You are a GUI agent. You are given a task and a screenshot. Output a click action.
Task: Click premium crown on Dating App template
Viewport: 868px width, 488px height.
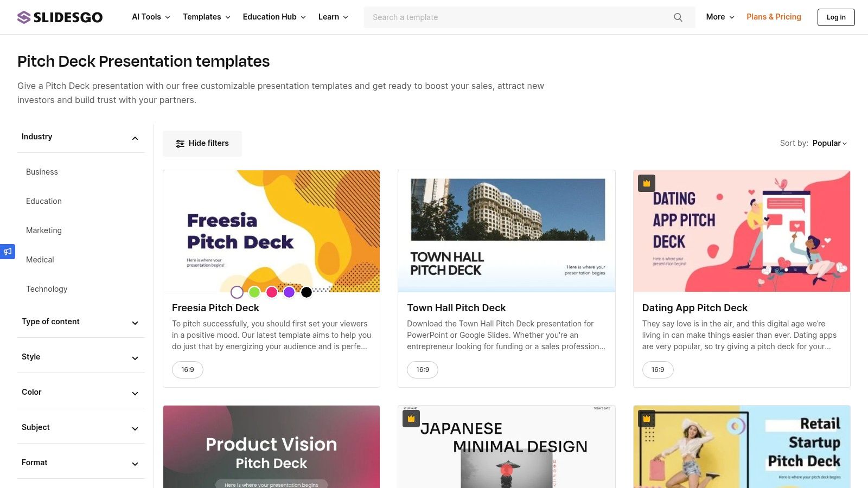pyautogui.click(x=647, y=183)
